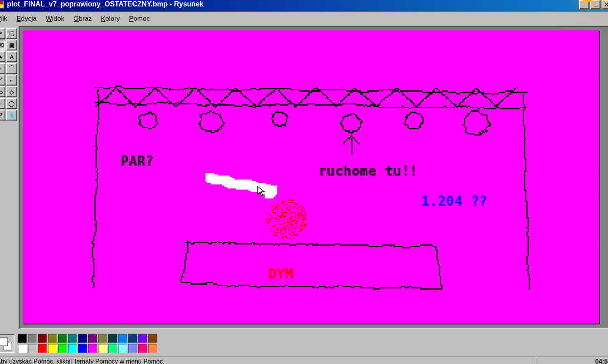Select the Curve tool
Image resolution: width=608 pixels, height=364 pixels.
click(x=12, y=68)
